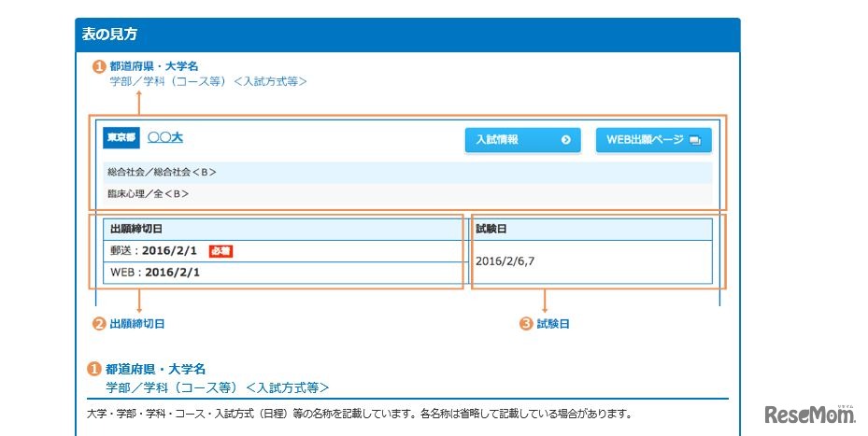
Task: Click the 東京都 prefecture badge
Action: 121,138
